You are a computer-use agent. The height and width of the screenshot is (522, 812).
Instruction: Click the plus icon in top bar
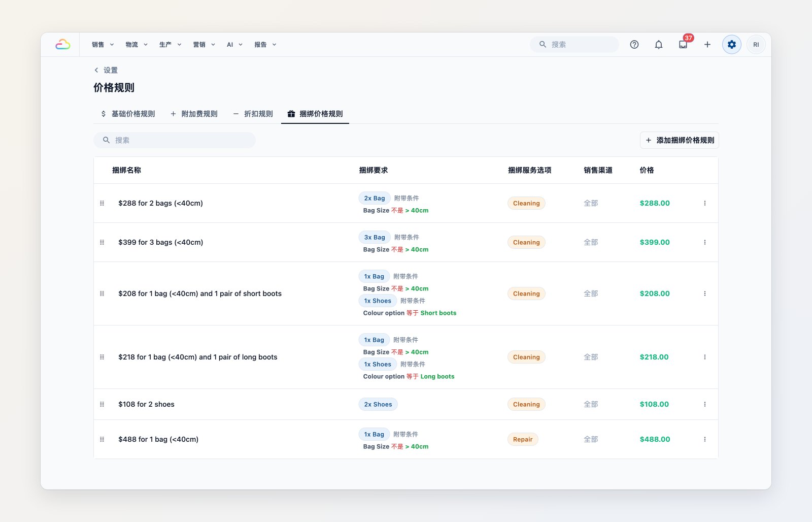coord(707,45)
